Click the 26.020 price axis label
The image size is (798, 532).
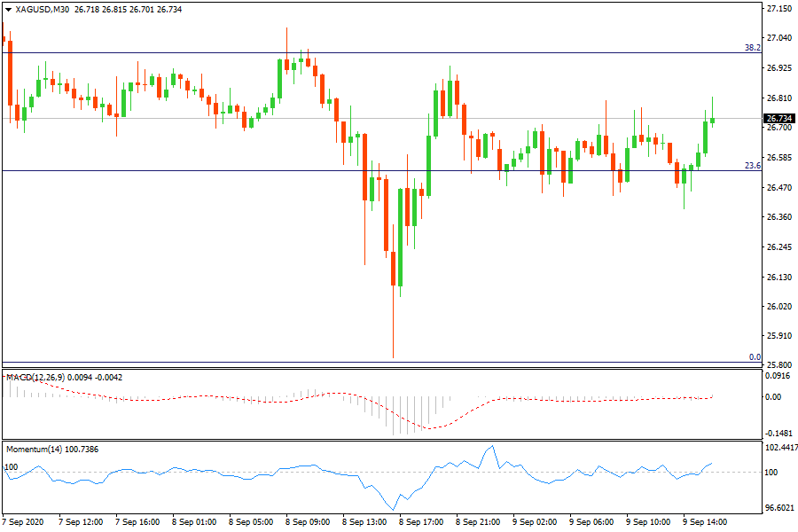pos(778,307)
